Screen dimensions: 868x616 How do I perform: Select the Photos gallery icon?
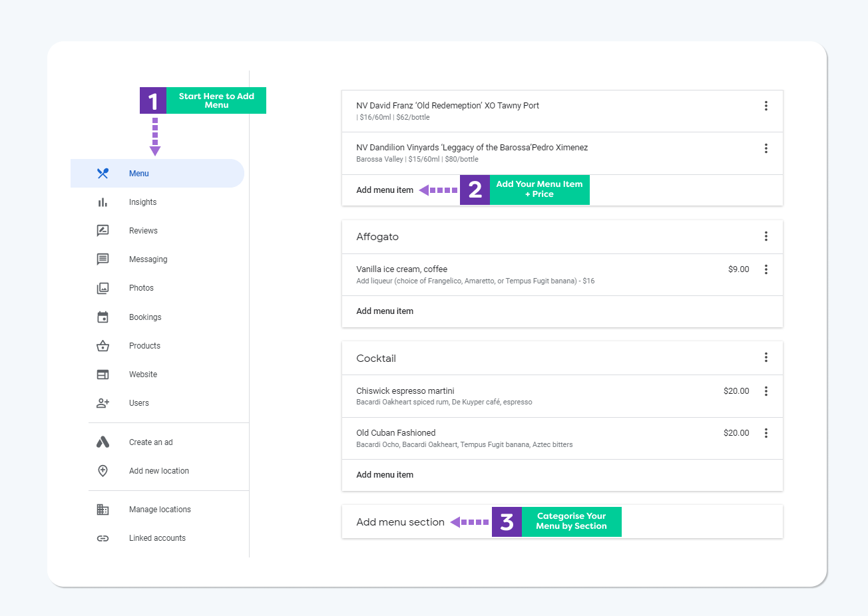103,288
